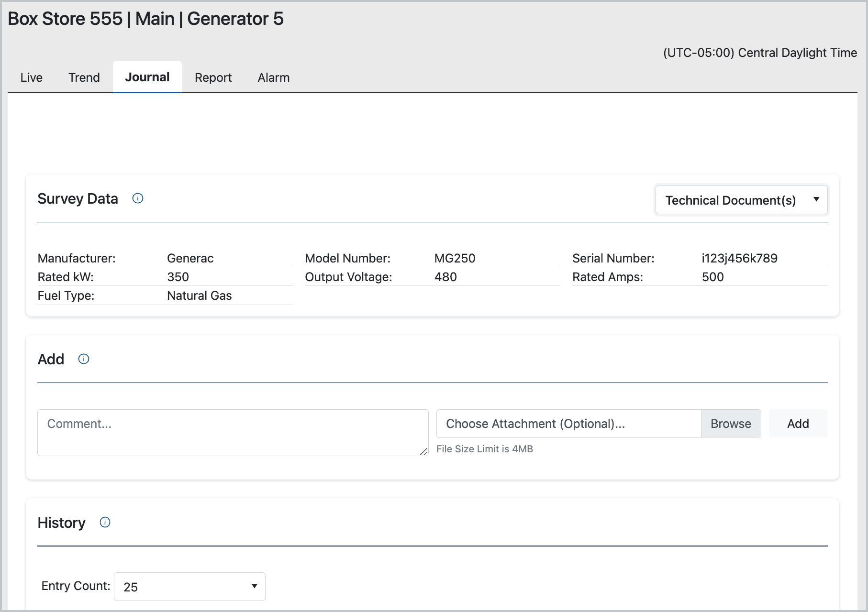Select the Journal tab
The height and width of the screenshot is (612, 868).
(147, 77)
